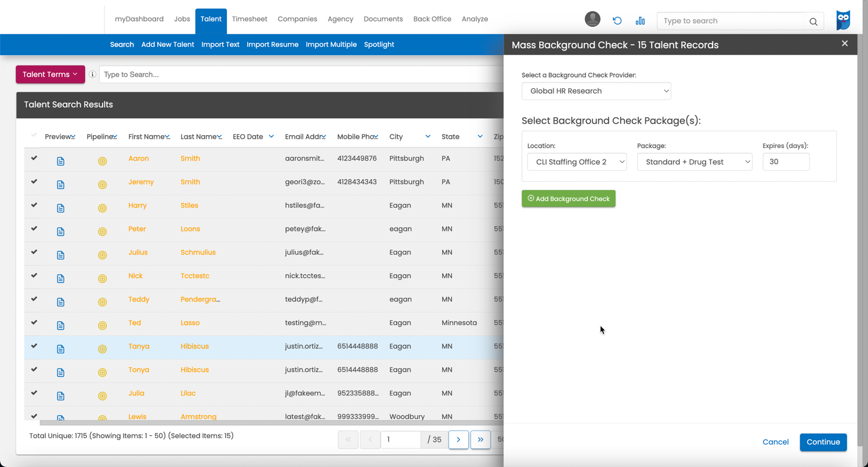Cancel the mass background check
This screenshot has height=467, width=868.
pos(776,442)
